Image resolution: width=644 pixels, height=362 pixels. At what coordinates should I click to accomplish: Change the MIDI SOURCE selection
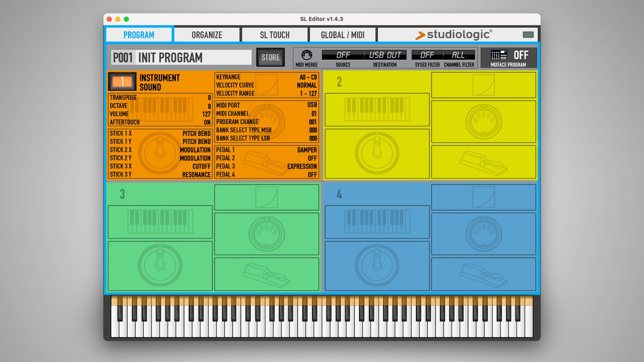[344, 54]
